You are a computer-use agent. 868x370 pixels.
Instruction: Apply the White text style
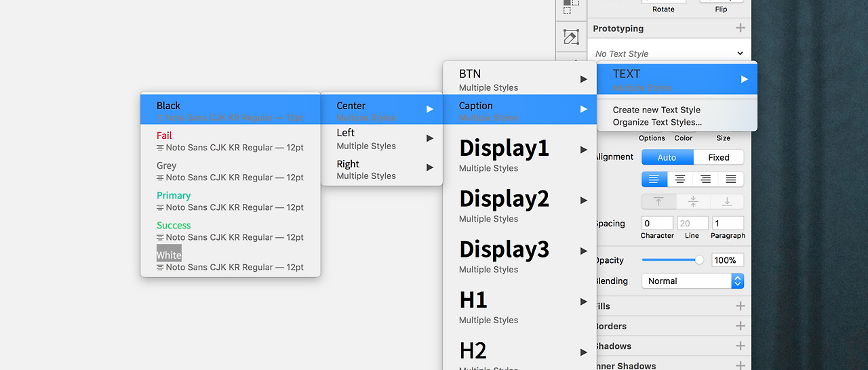click(231, 260)
